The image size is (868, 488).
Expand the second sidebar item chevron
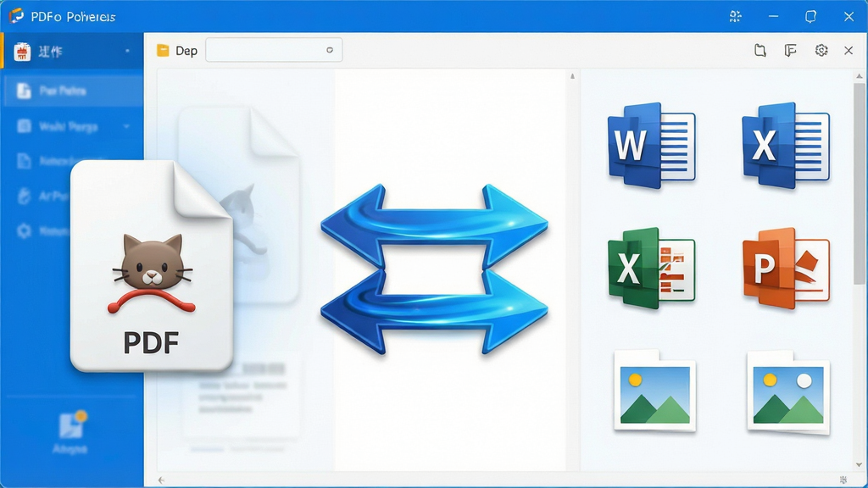click(x=126, y=127)
